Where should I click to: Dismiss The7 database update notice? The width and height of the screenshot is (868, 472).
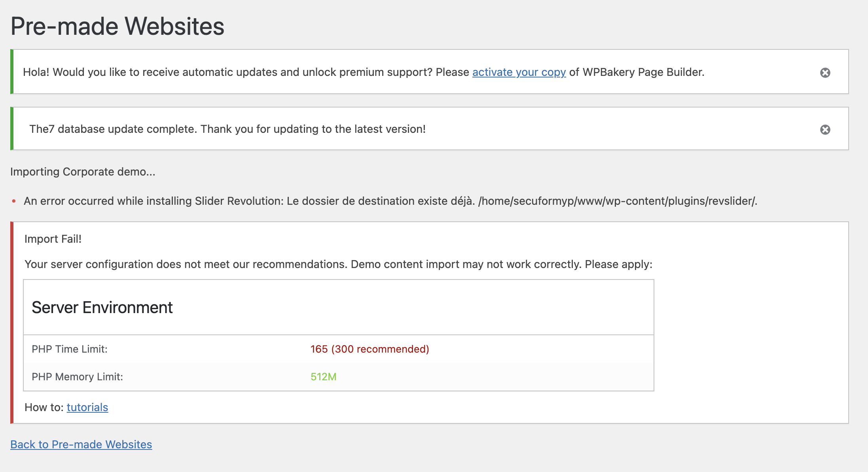pyautogui.click(x=825, y=130)
